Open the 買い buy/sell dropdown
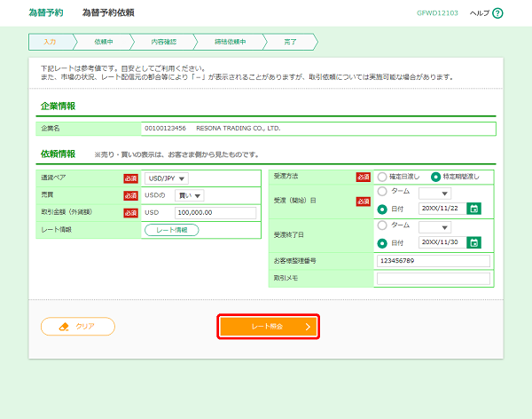Viewport: 532px width, 419px height. coord(190,195)
